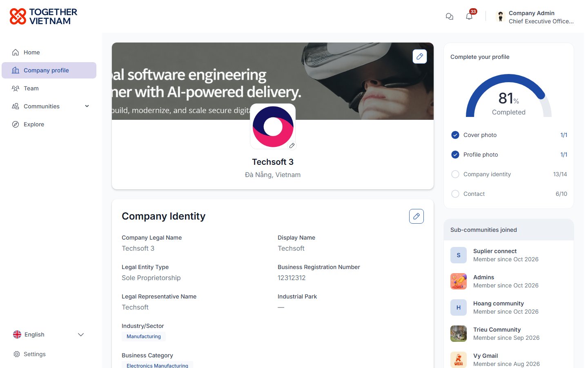Select Company profile menu item
Viewport: 588px width, 368px height.
click(49, 70)
